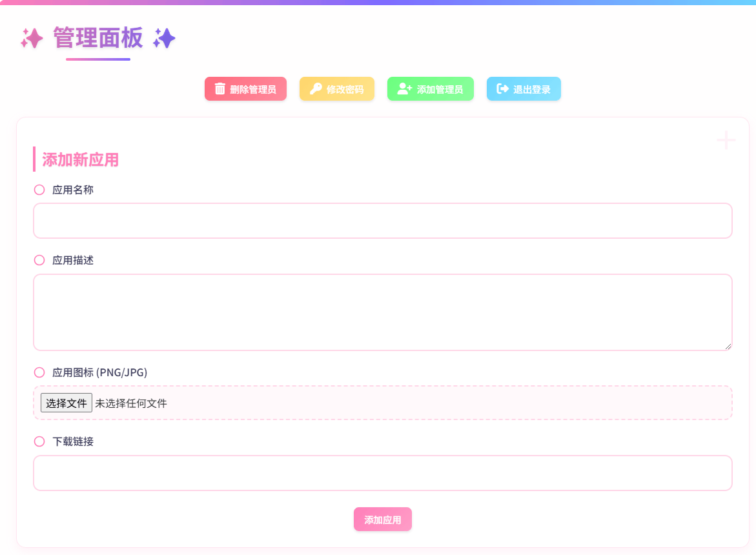Click the 应用描述 label text
The image size is (756, 555).
(x=73, y=260)
